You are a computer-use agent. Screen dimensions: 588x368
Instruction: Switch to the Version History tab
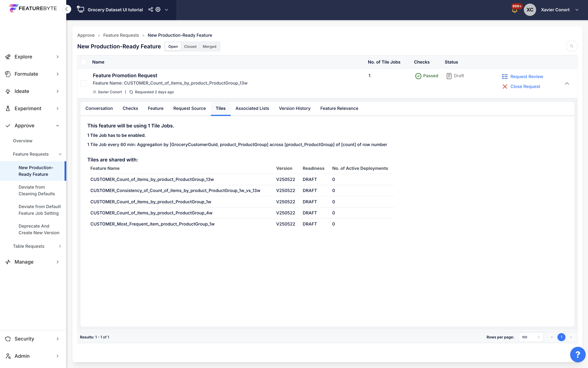click(295, 108)
